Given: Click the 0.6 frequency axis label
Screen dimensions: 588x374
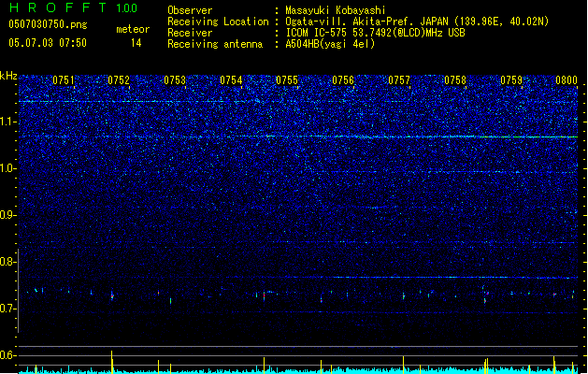Looking at the screenshot, I should point(7,355).
